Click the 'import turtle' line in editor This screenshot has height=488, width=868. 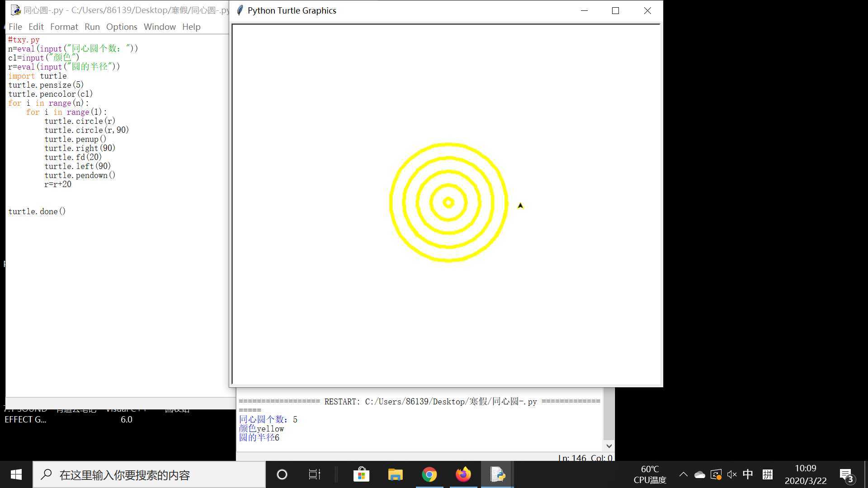(x=37, y=76)
